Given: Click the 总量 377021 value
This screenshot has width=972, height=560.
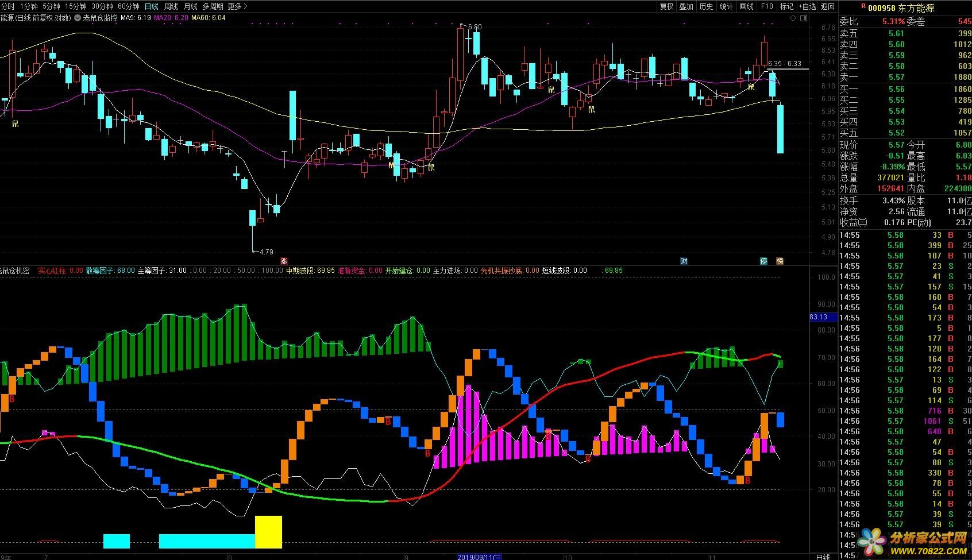Looking at the screenshot, I should point(891,177).
